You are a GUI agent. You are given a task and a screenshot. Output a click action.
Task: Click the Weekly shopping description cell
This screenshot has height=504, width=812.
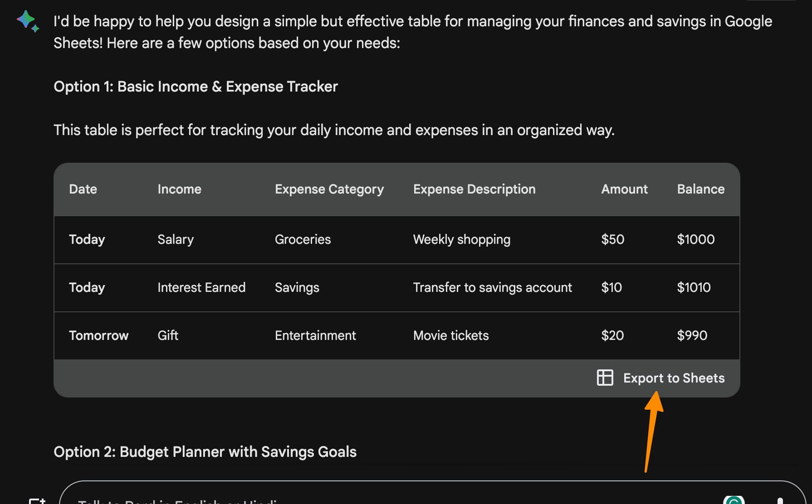coord(461,239)
